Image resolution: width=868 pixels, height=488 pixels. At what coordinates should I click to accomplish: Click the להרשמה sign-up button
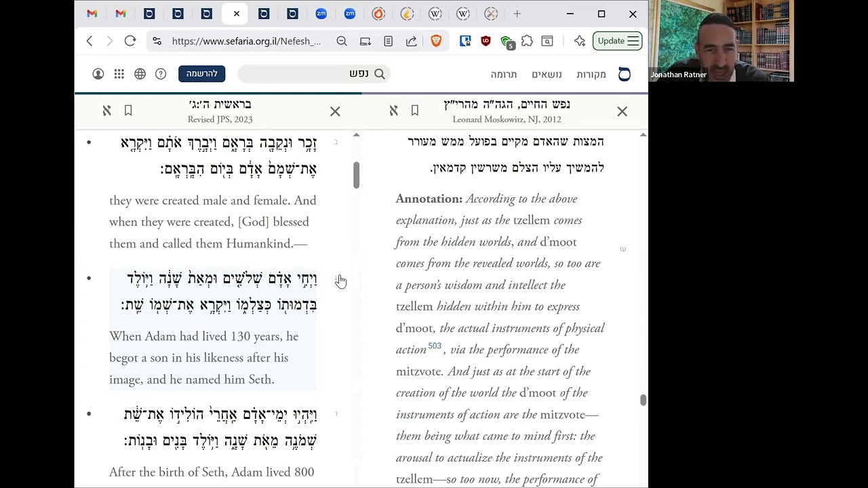(202, 73)
